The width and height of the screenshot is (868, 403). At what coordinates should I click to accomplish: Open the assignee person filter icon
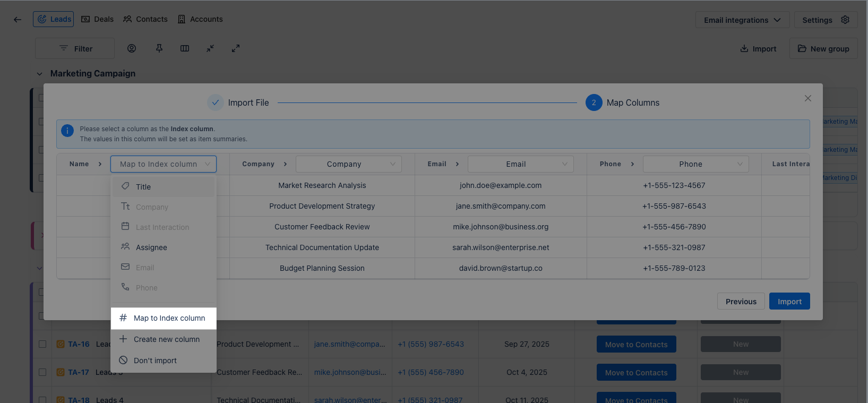(132, 48)
